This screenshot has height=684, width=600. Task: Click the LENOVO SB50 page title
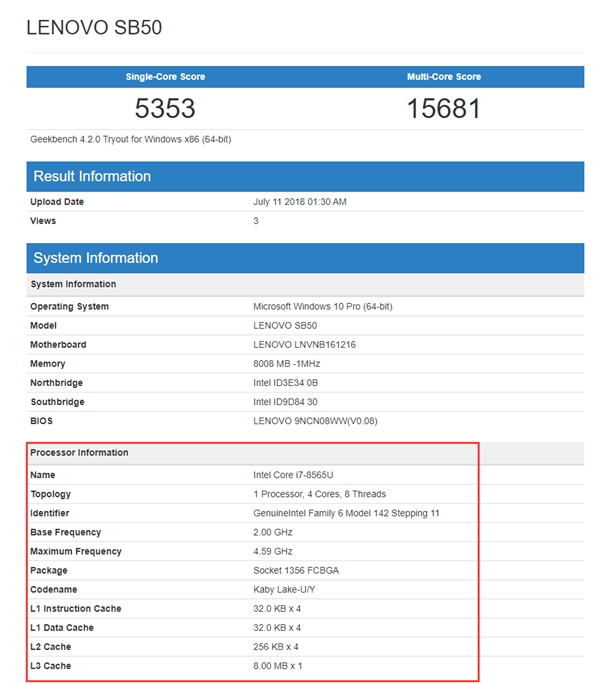[x=94, y=27]
